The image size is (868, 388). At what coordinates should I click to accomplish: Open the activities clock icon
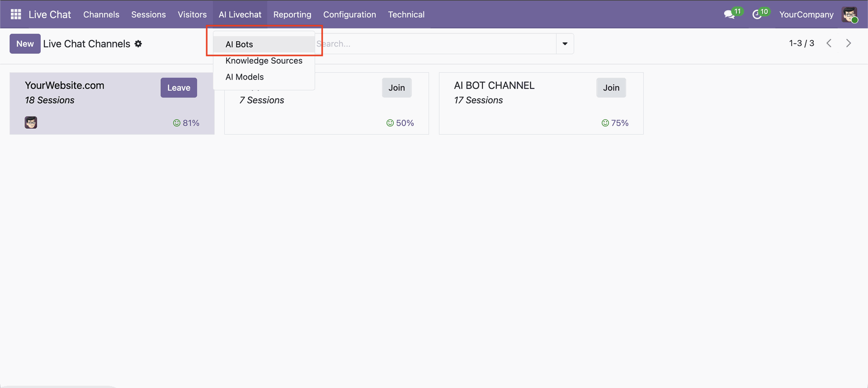(757, 14)
